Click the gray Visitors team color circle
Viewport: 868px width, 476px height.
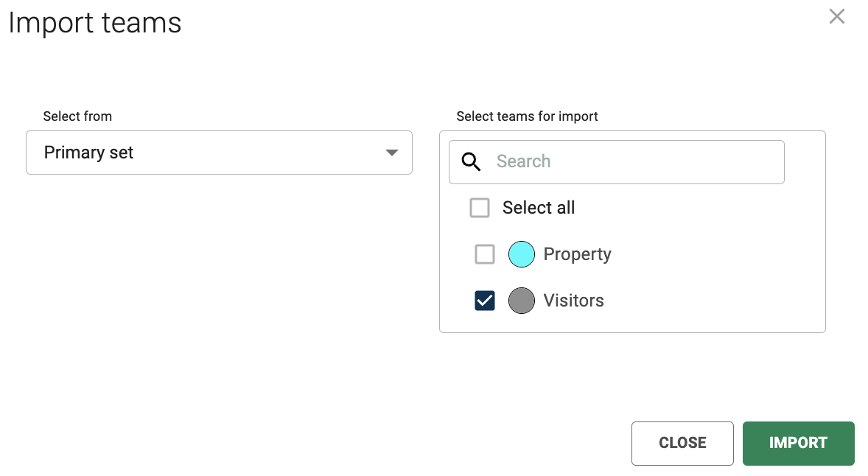click(x=522, y=301)
